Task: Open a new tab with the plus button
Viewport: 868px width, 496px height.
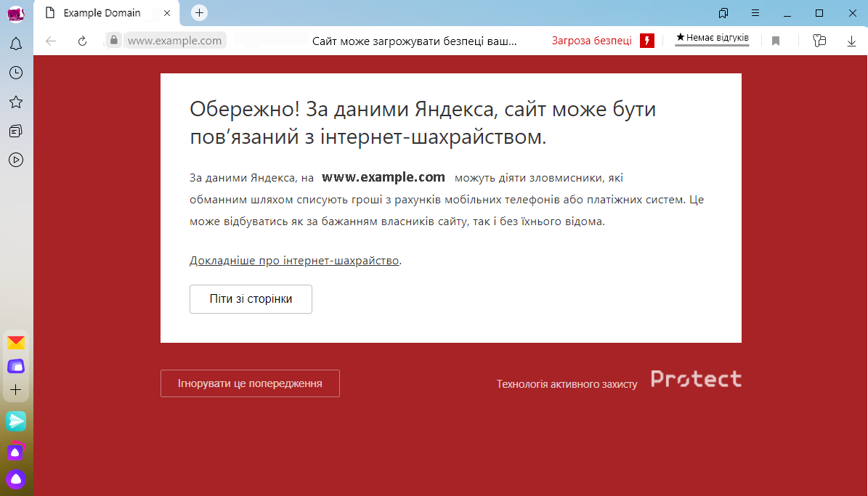Action: [199, 13]
